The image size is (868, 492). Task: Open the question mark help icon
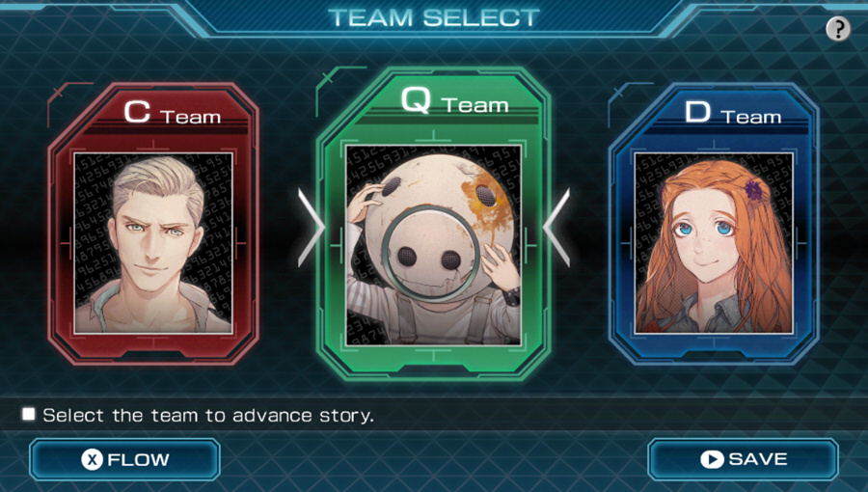pos(838,28)
